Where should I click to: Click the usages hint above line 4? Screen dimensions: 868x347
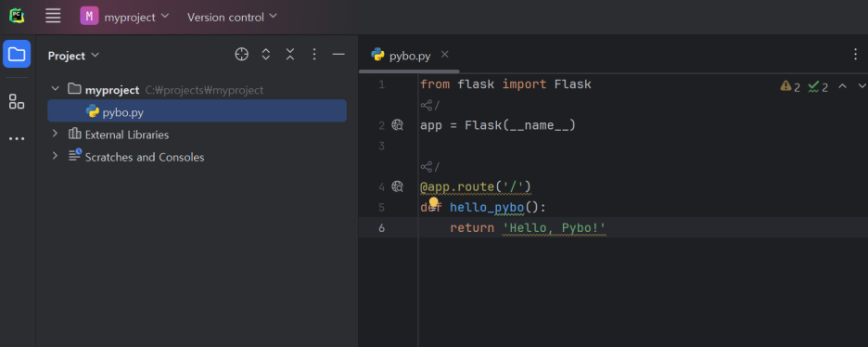[430, 167]
